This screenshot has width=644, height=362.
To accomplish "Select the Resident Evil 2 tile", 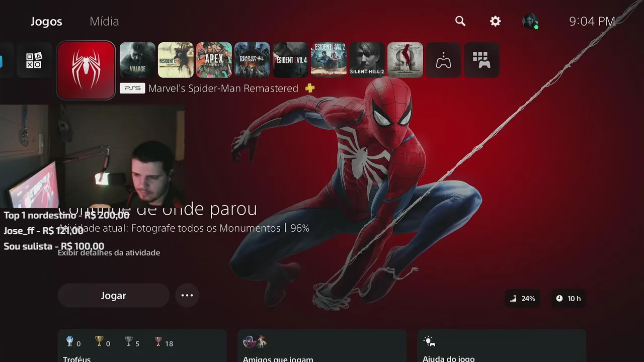I will pos(329,60).
